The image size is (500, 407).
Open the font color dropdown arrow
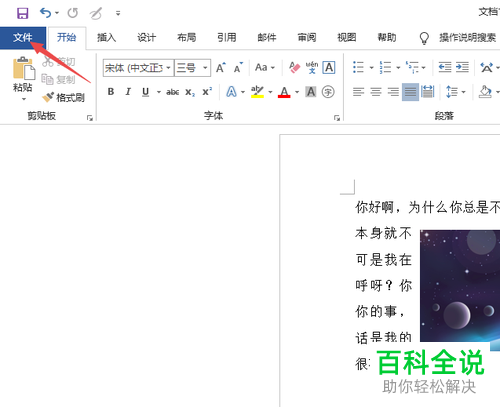tap(297, 92)
